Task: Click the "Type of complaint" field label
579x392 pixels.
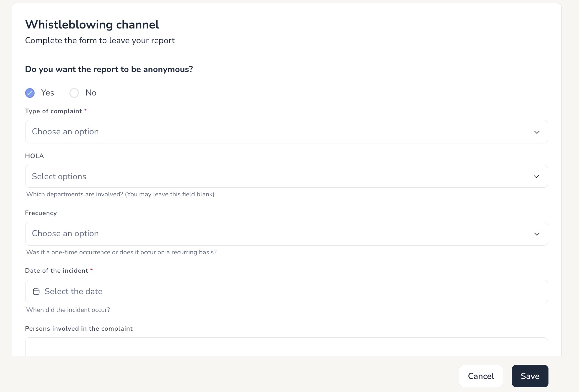Action: (x=54, y=111)
